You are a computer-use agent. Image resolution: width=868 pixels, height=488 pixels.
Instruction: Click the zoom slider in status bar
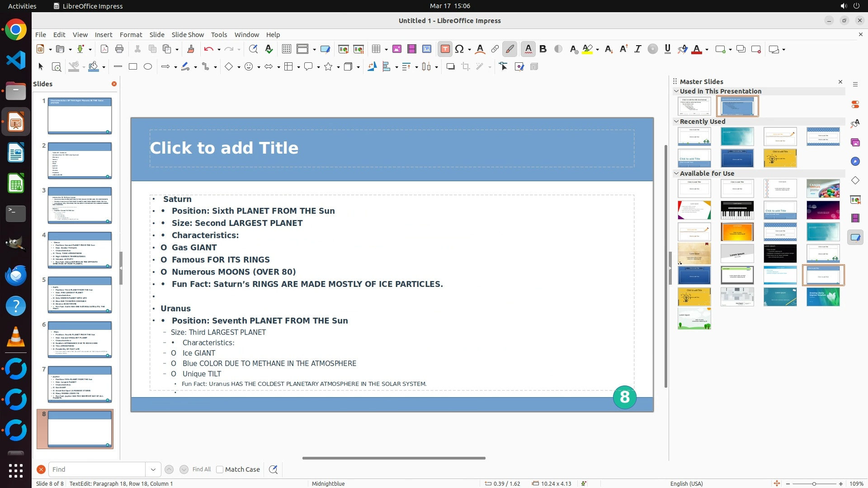pos(814,483)
